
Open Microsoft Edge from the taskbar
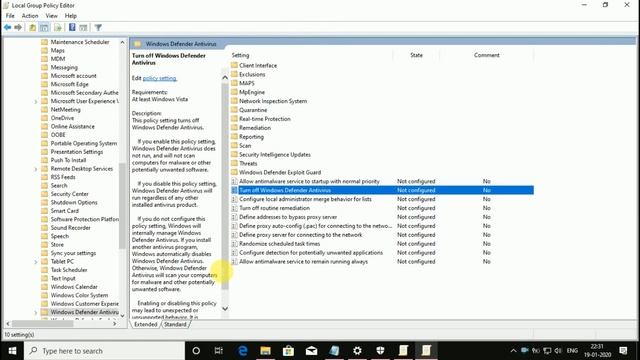tap(243, 350)
